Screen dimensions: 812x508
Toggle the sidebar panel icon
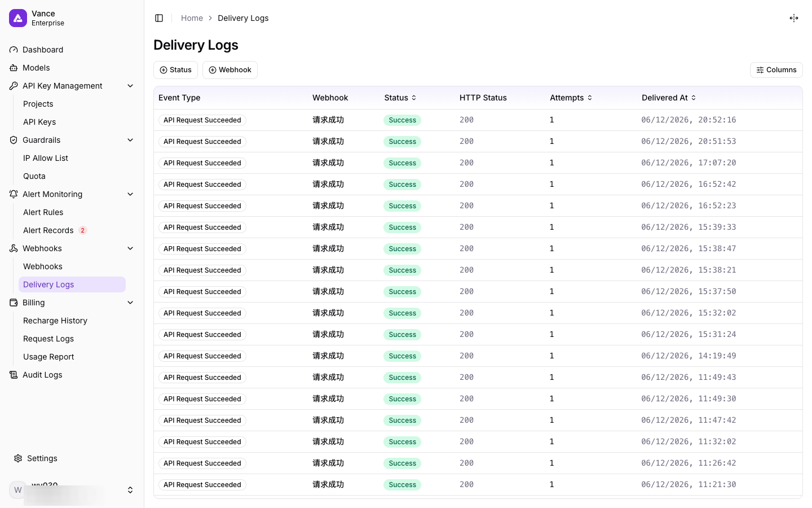159,18
